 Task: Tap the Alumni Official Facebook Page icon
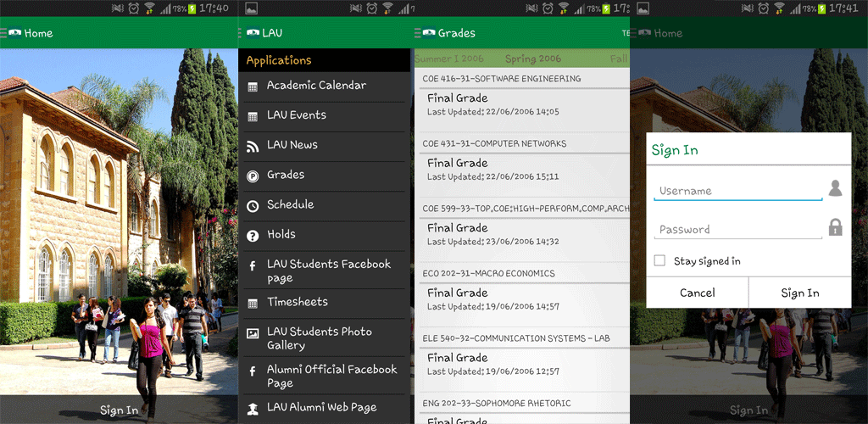[253, 371]
